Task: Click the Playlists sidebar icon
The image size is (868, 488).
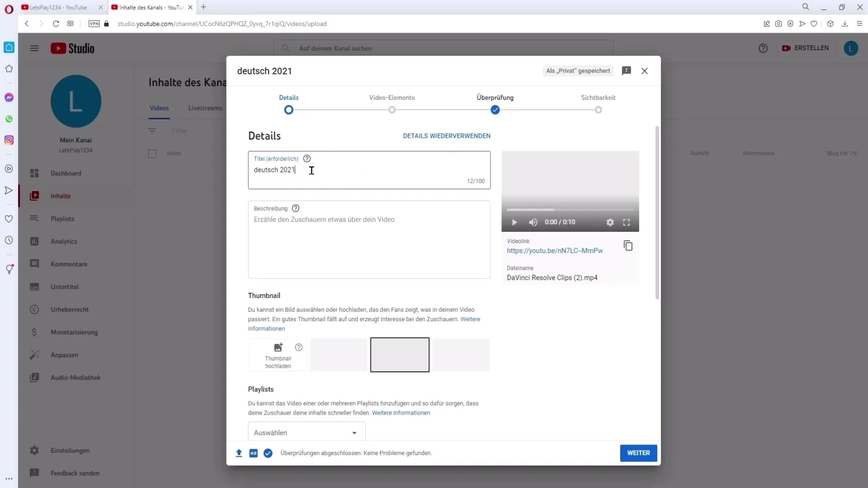Action: tap(34, 218)
